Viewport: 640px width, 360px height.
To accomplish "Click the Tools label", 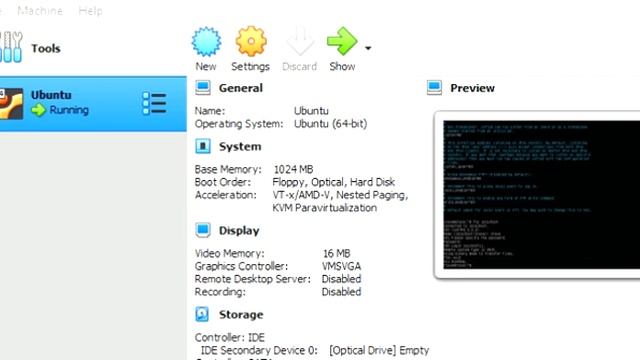I will [x=46, y=49].
